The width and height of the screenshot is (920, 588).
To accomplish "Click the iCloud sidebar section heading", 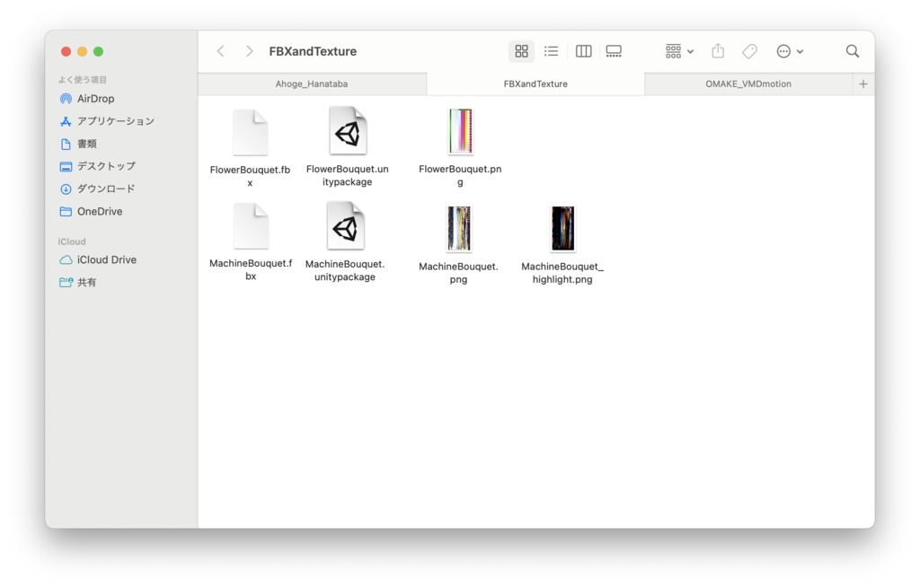I will pyautogui.click(x=72, y=241).
